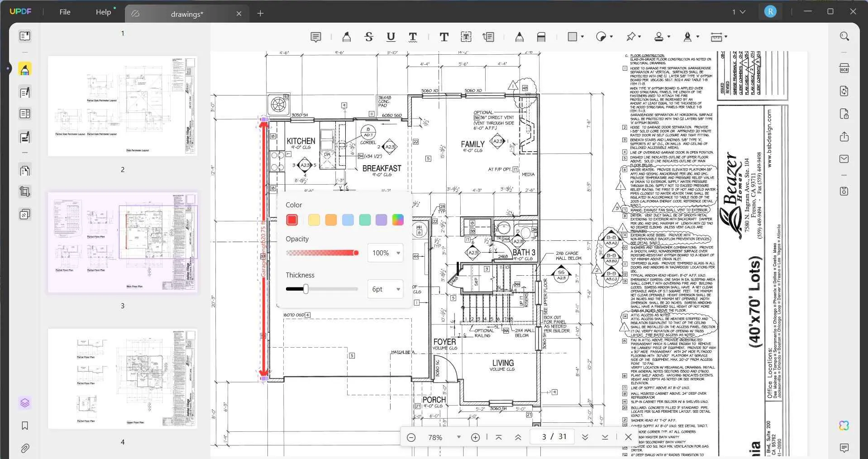The height and width of the screenshot is (459, 868).
Task: Open the user account avatar R
Action: pos(770,12)
